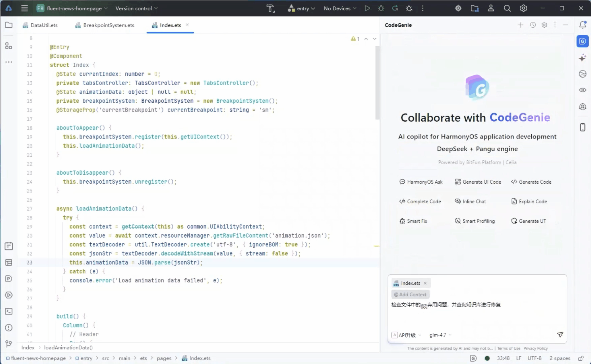Remove Index.ets context chip
The height and width of the screenshot is (364, 591).
[x=425, y=283]
